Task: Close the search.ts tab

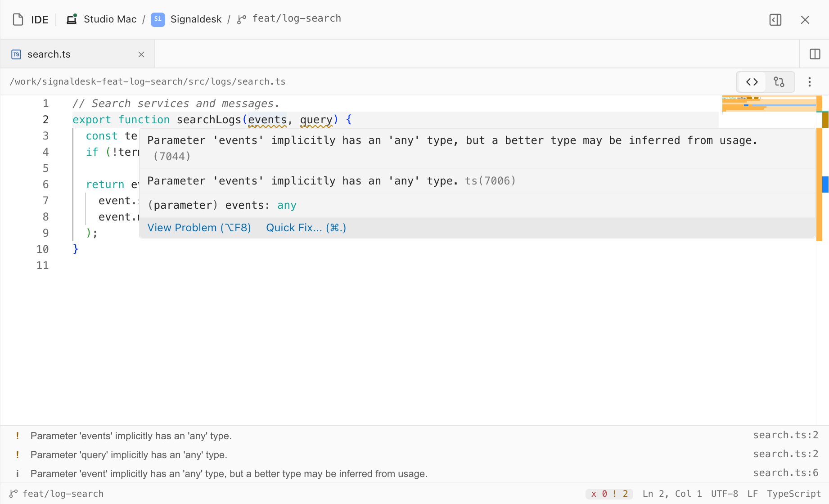Action: tap(141, 54)
